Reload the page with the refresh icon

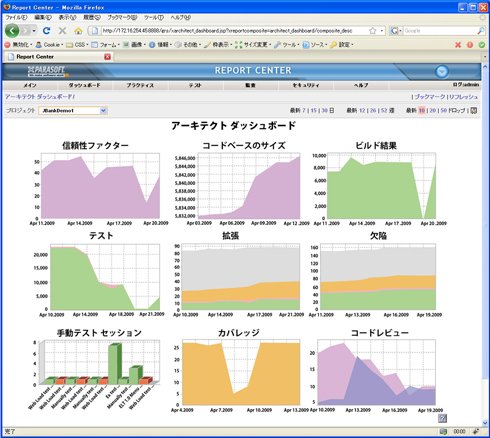(47, 31)
